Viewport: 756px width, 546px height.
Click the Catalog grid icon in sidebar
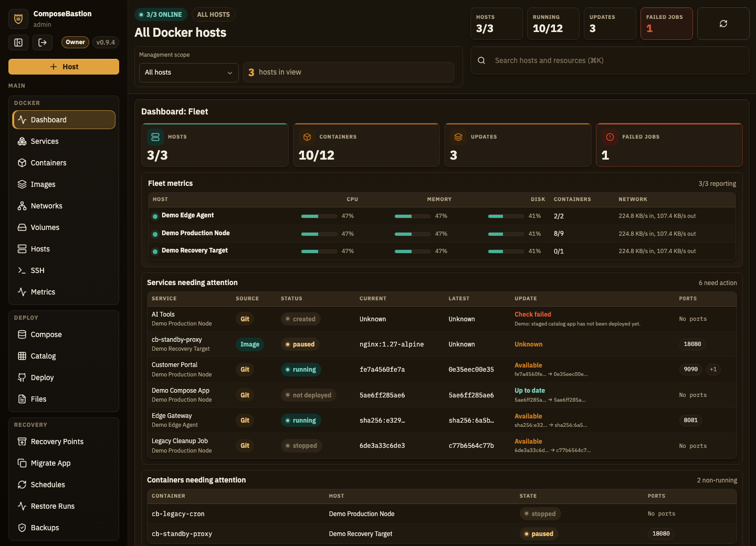pos(22,356)
